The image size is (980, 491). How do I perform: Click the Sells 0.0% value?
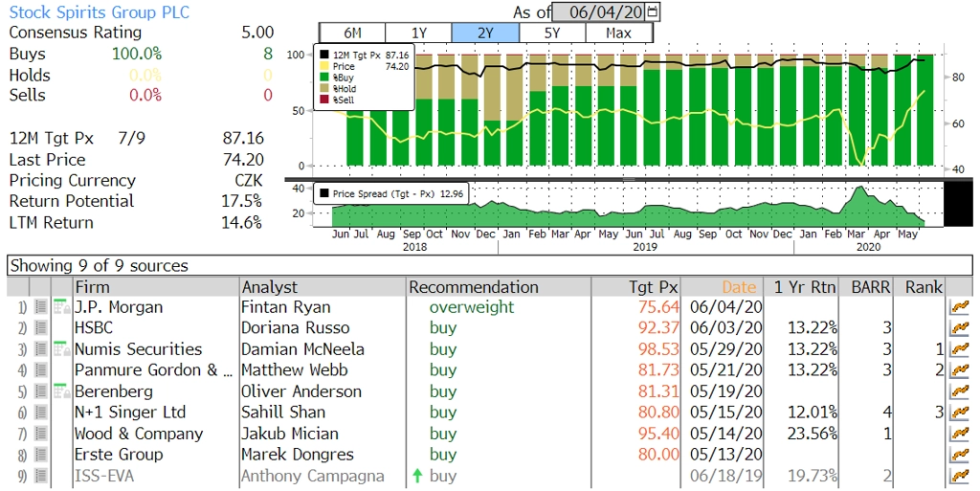(145, 95)
